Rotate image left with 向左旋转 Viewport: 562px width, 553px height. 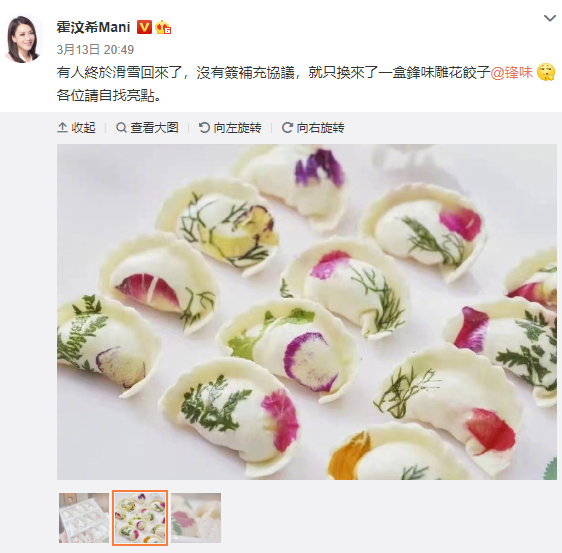pyautogui.click(x=230, y=128)
